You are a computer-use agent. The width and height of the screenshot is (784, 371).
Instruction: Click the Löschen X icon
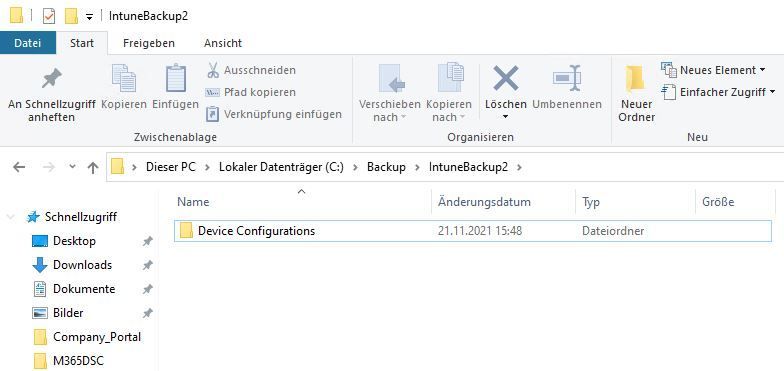click(506, 78)
